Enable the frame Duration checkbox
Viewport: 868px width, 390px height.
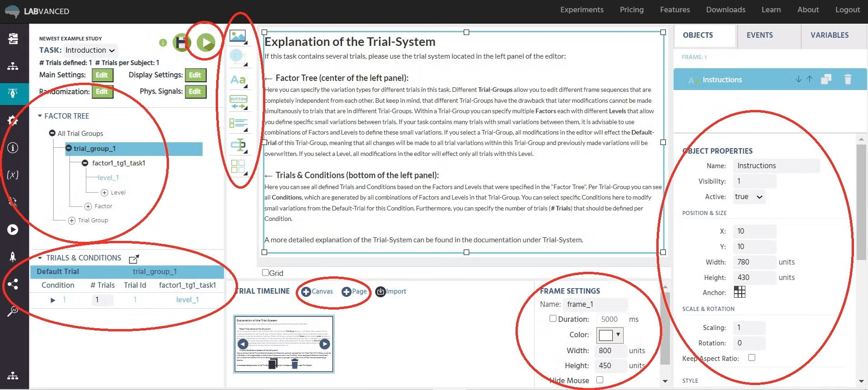pyautogui.click(x=553, y=319)
